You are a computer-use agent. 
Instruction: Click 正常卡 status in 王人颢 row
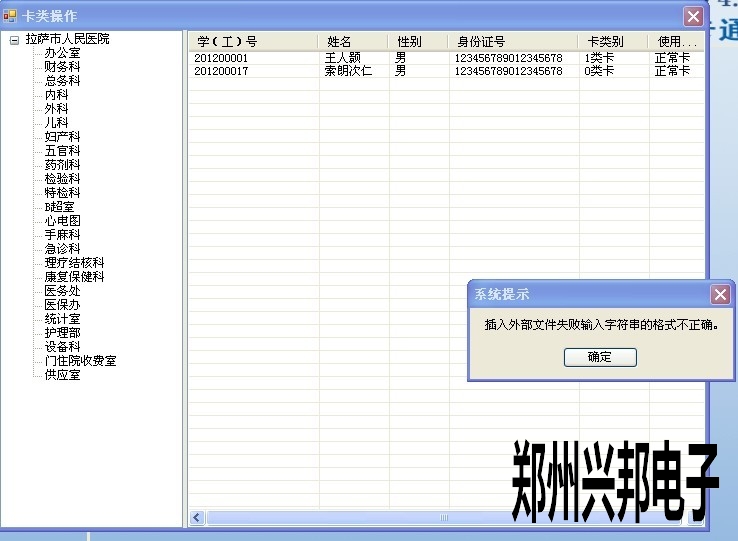[672, 58]
